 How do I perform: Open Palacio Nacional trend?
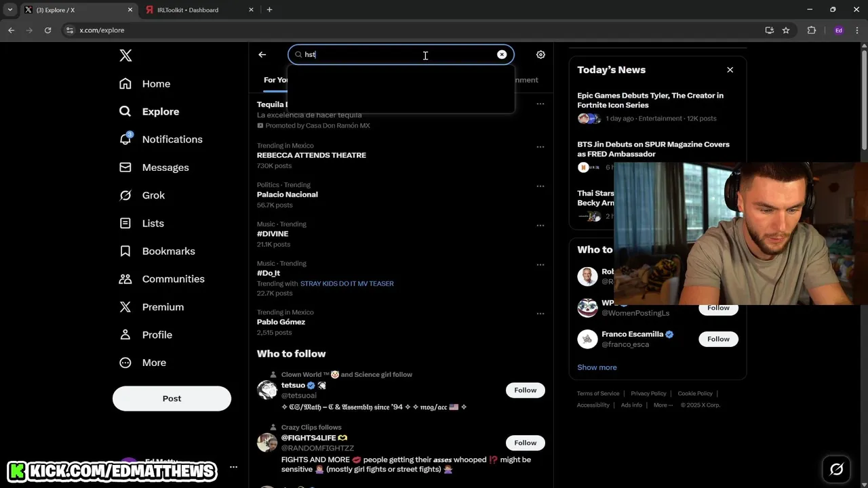coord(287,195)
